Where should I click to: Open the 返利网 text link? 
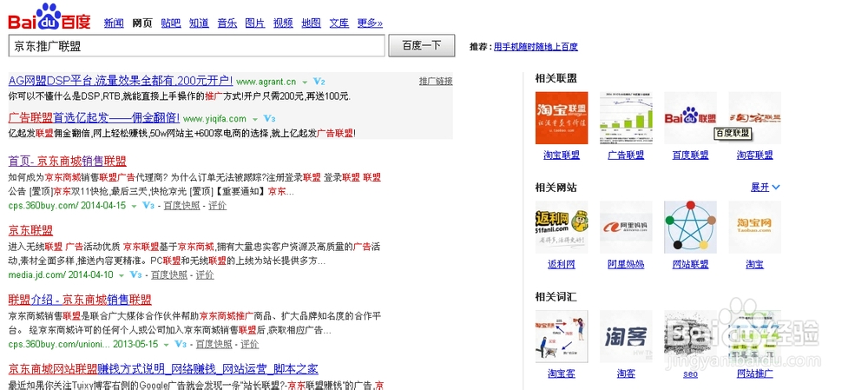coord(562,264)
